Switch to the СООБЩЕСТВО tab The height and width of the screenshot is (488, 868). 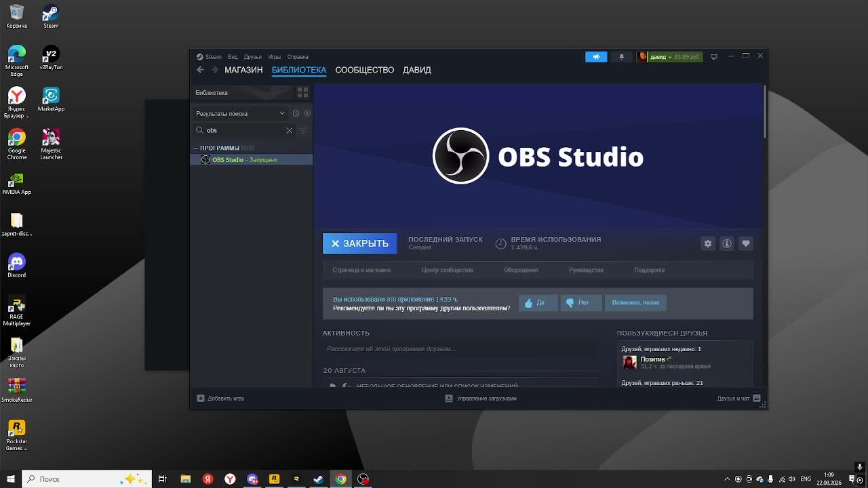coord(364,70)
